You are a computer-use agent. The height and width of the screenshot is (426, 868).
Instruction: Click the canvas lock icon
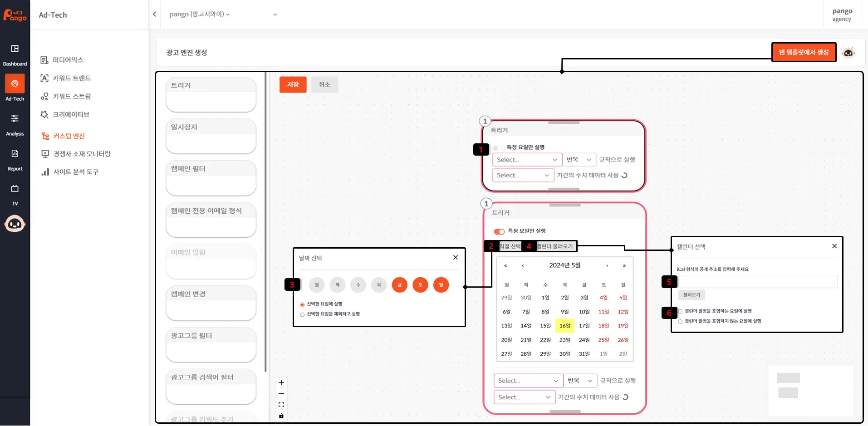coord(281,416)
